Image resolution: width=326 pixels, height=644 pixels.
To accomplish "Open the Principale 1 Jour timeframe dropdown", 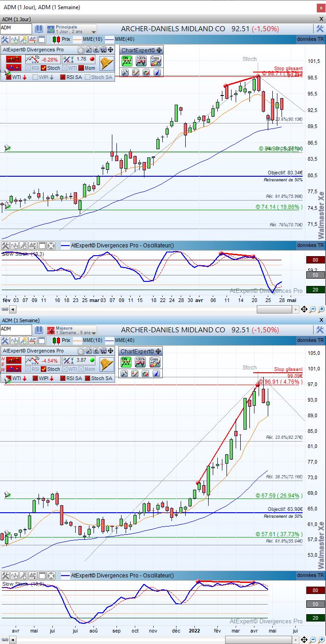I will pos(71,29).
